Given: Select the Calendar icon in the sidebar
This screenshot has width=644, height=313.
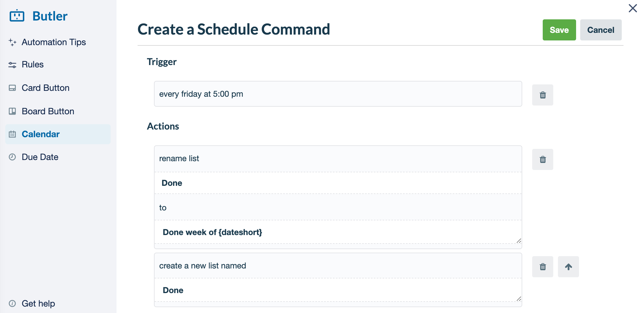Looking at the screenshot, I should (x=12, y=134).
